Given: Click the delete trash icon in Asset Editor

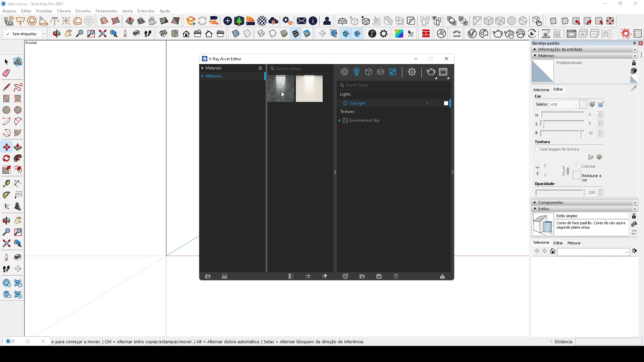Looking at the screenshot, I should click(x=396, y=276).
